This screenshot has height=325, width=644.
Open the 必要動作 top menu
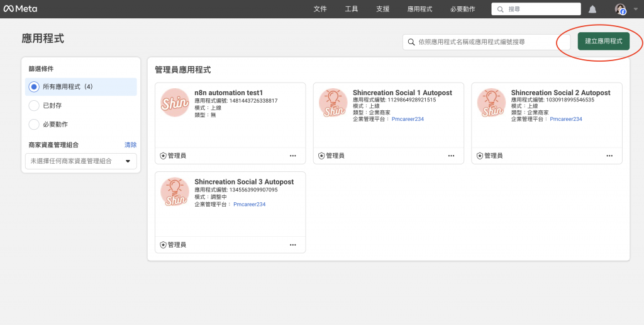(x=463, y=9)
